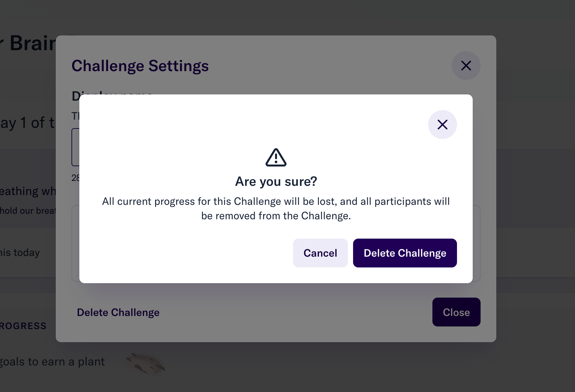Click the PROGRESS section heading
Screen dimensions: 575x392
[x=23, y=326]
